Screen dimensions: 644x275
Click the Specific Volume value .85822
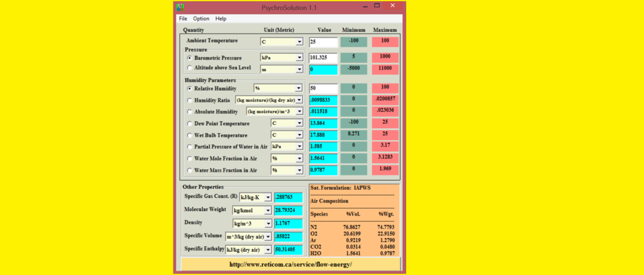pos(288,237)
